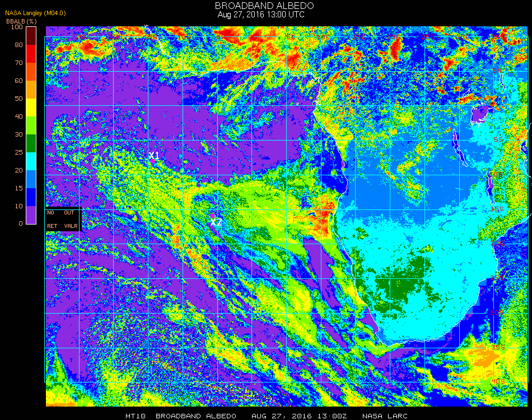Screen dimensions: 532x420
Task: Click the legend value 60
Action: (x=18, y=81)
